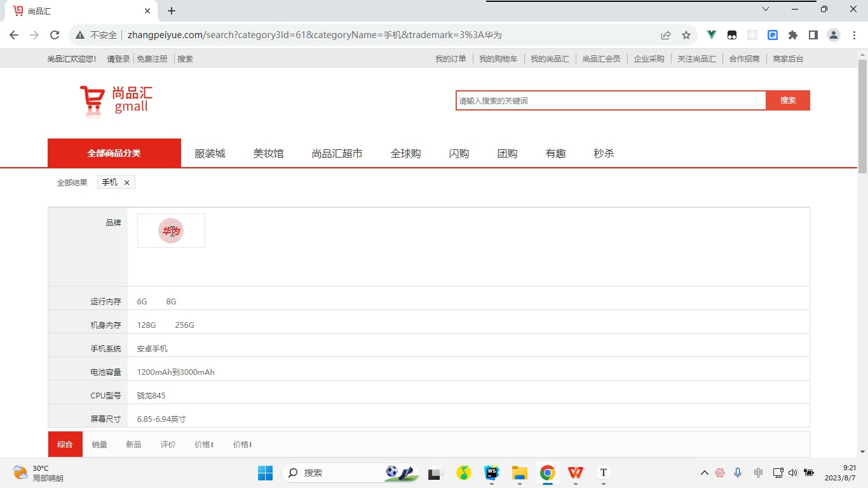Open WPS Office from the taskbar
The width and height of the screenshot is (868, 488).
point(576,473)
